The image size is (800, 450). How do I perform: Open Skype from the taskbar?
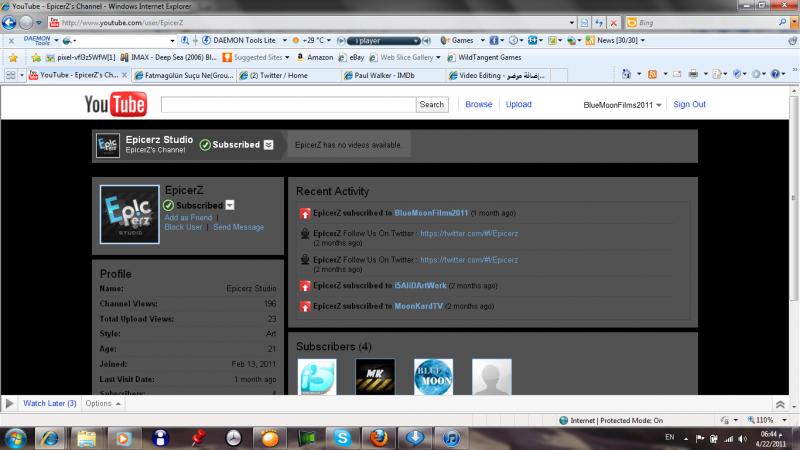342,438
